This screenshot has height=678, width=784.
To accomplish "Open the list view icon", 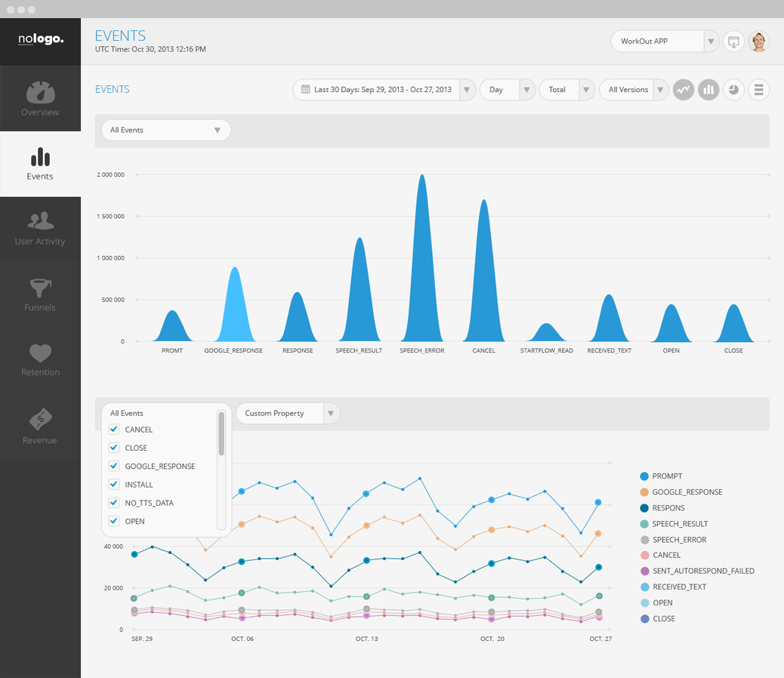I will (758, 90).
